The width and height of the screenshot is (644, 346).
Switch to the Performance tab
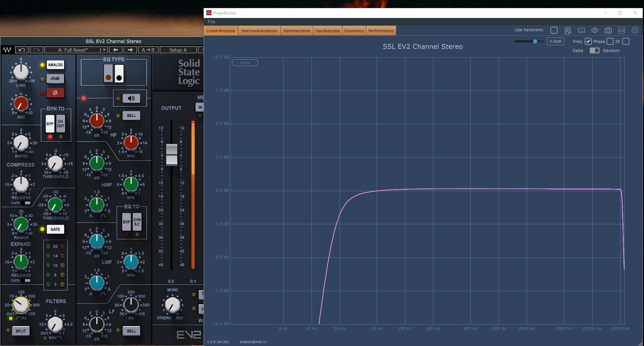(381, 31)
